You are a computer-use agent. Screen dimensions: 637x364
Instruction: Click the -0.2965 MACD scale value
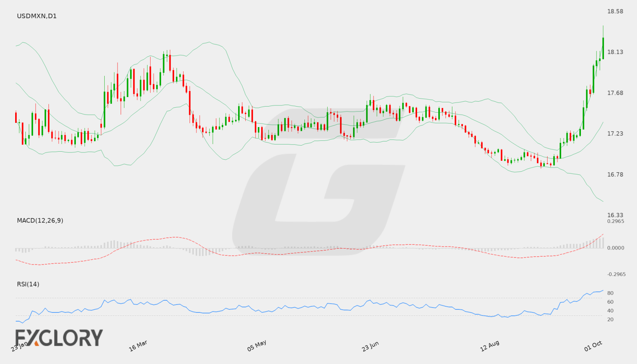pyautogui.click(x=616, y=274)
